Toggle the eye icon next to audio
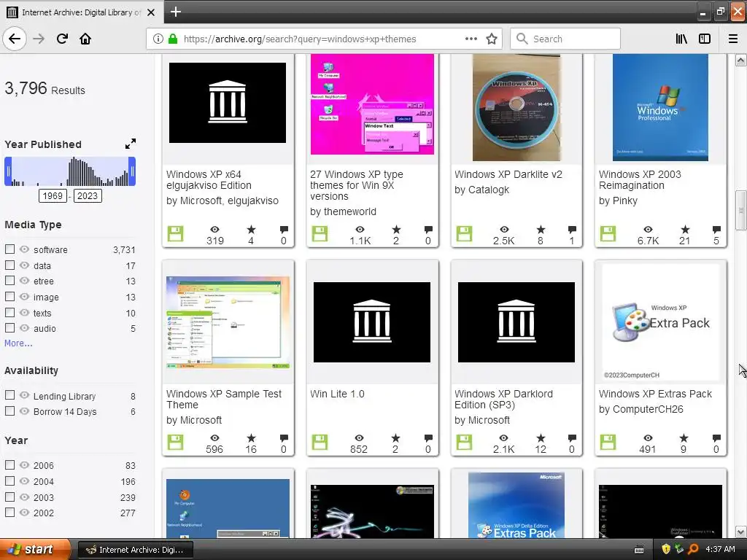Image resolution: width=747 pixels, height=560 pixels. 24,327
